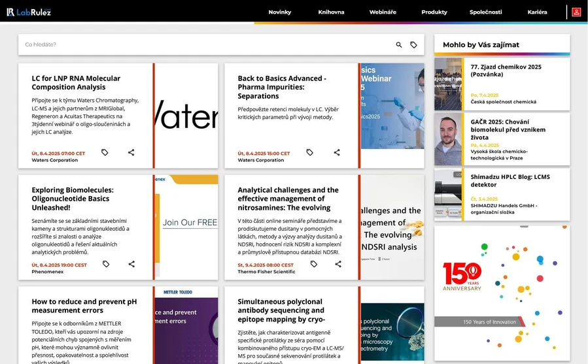The height and width of the screenshot is (364, 588).
Task: Click the cryo microscopy webinar image
Action: 392,332
